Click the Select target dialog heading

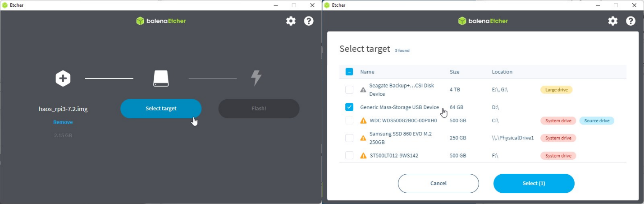pos(365,49)
